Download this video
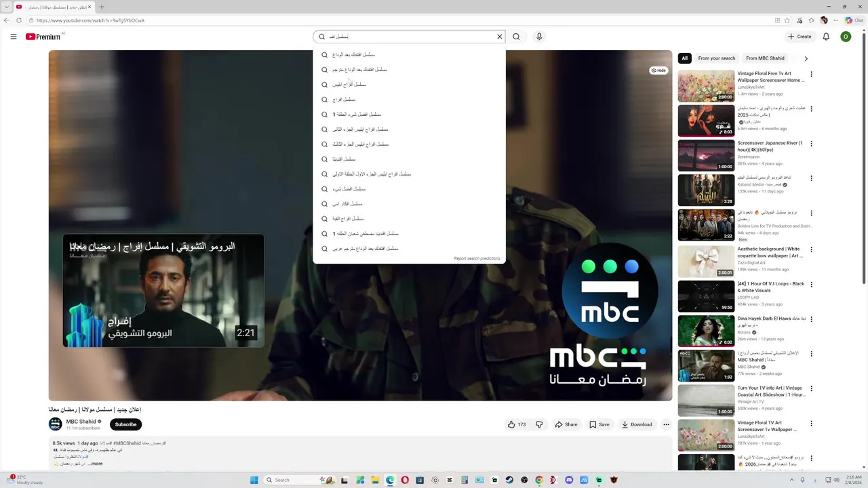This screenshot has height=488, width=868. [637, 424]
